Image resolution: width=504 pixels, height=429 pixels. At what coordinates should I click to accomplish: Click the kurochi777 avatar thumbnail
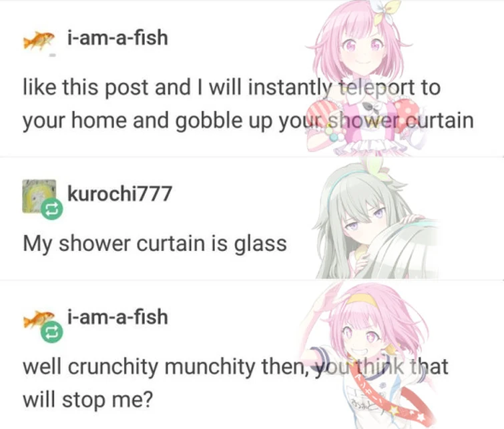[x=39, y=196]
